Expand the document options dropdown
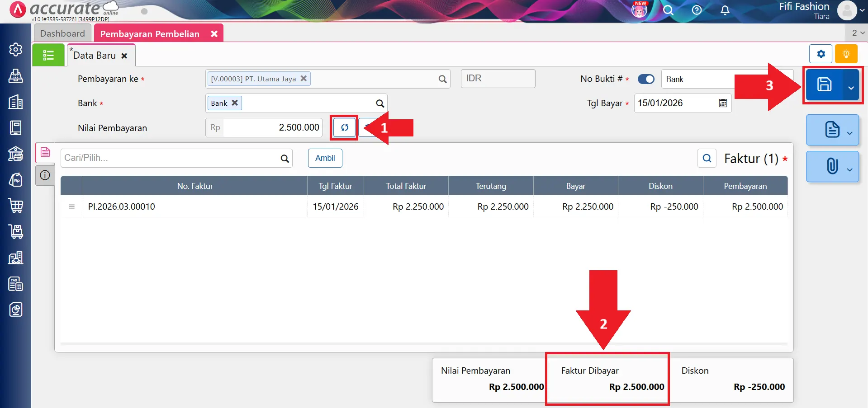 pos(849,133)
